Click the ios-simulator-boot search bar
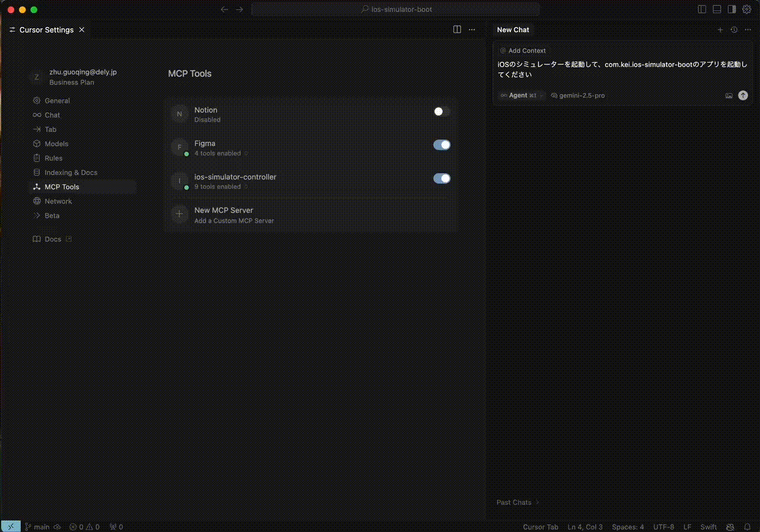 click(x=396, y=9)
